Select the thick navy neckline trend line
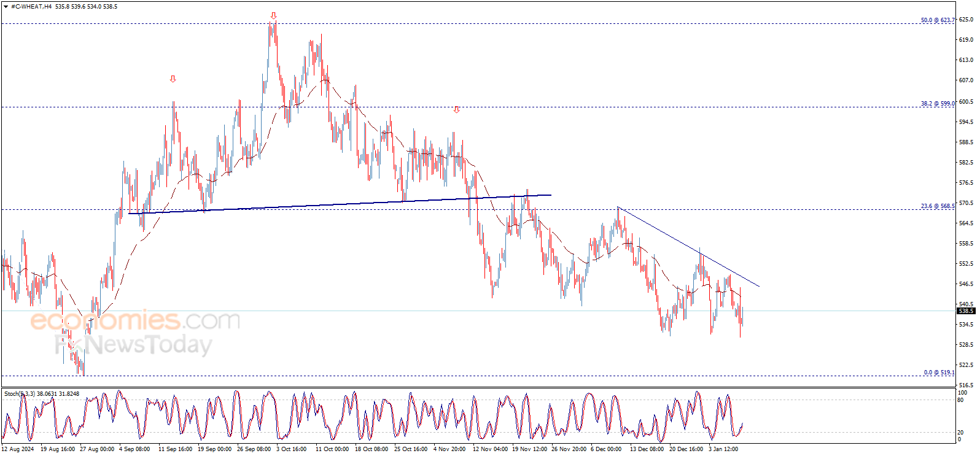980x456 pixels. pos(340,204)
